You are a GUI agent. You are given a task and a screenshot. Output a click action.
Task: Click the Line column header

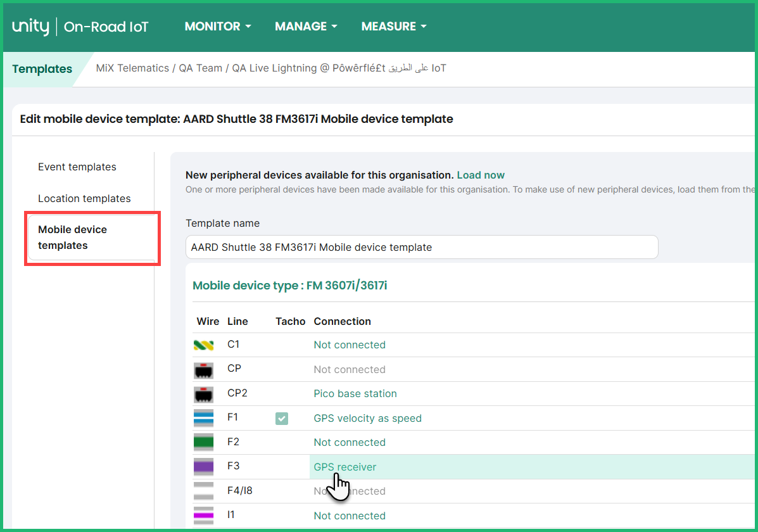click(237, 321)
